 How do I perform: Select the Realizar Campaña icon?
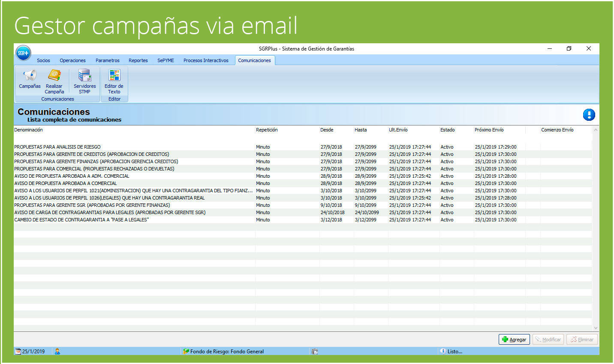tap(54, 81)
